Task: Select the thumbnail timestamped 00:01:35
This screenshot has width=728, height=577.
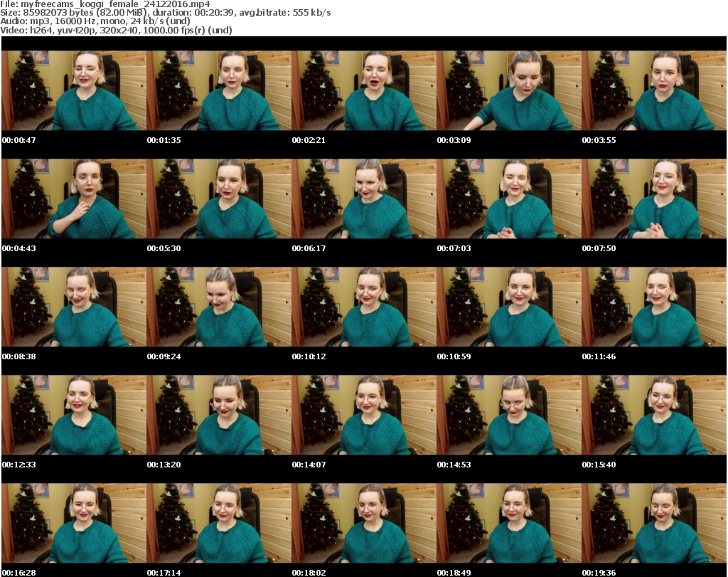Action: tap(219, 90)
